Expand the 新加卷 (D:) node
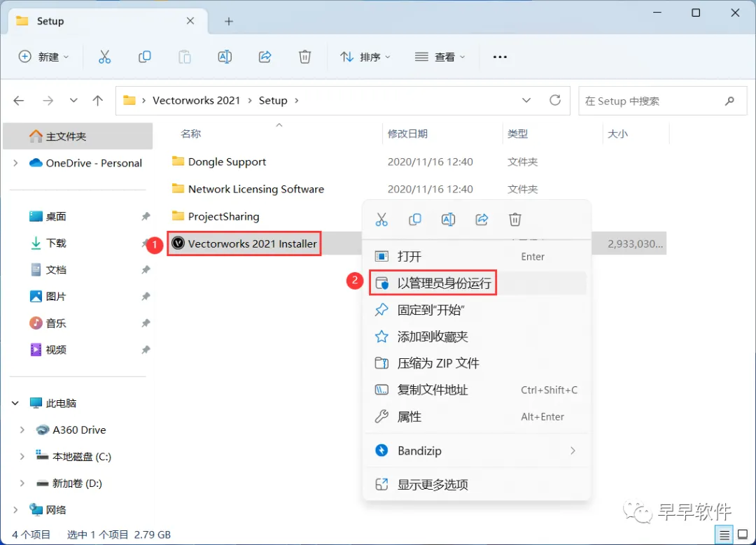Viewport: 756px width, 545px height. [x=22, y=483]
